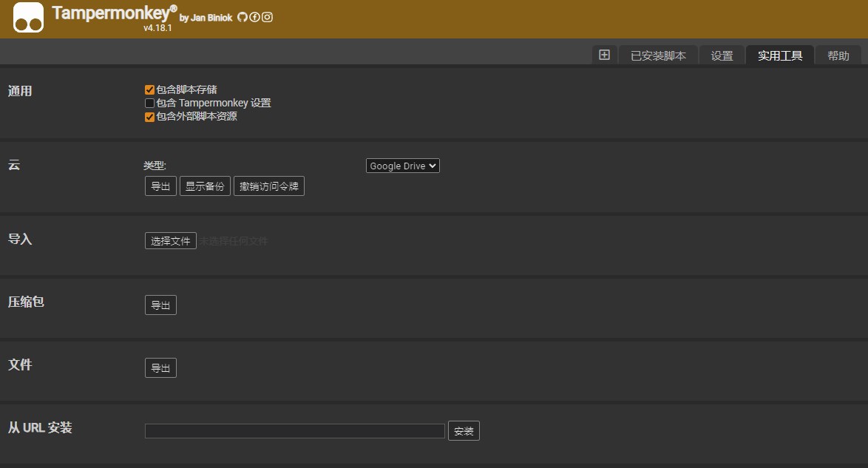This screenshot has width=868, height=468.
Task: Click the 云 section heading
Action: pos(14,165)
